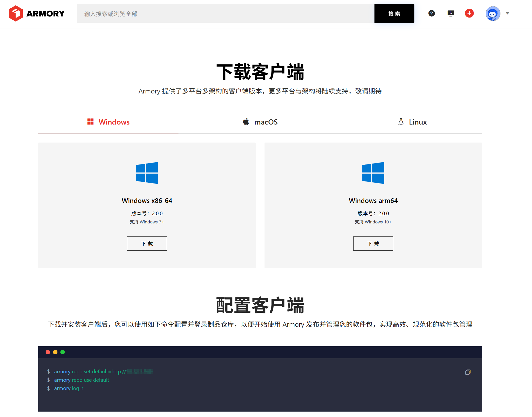Open the download client icon in header

tap(451, 13)
